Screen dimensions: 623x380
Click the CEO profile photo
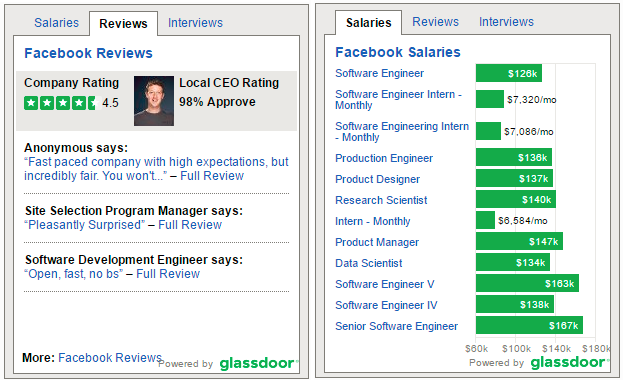(x=154, y=101)
